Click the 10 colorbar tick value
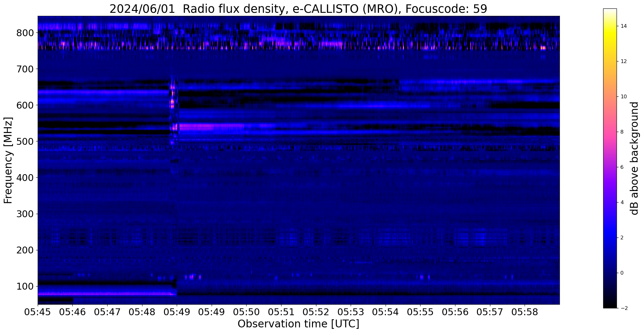The image size is (644, 333). pyautogui.click(x=624, y=97)
